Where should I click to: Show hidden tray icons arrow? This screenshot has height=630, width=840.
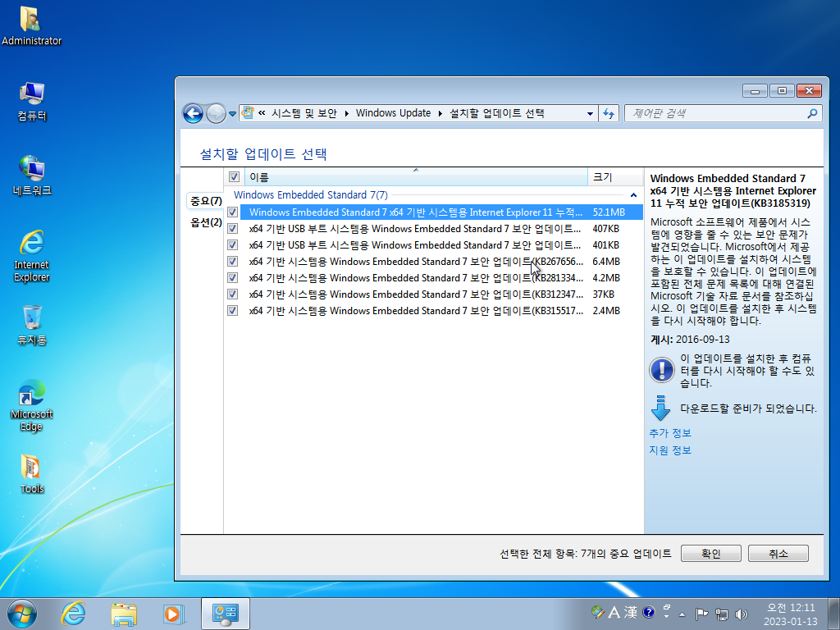[682, 614]
